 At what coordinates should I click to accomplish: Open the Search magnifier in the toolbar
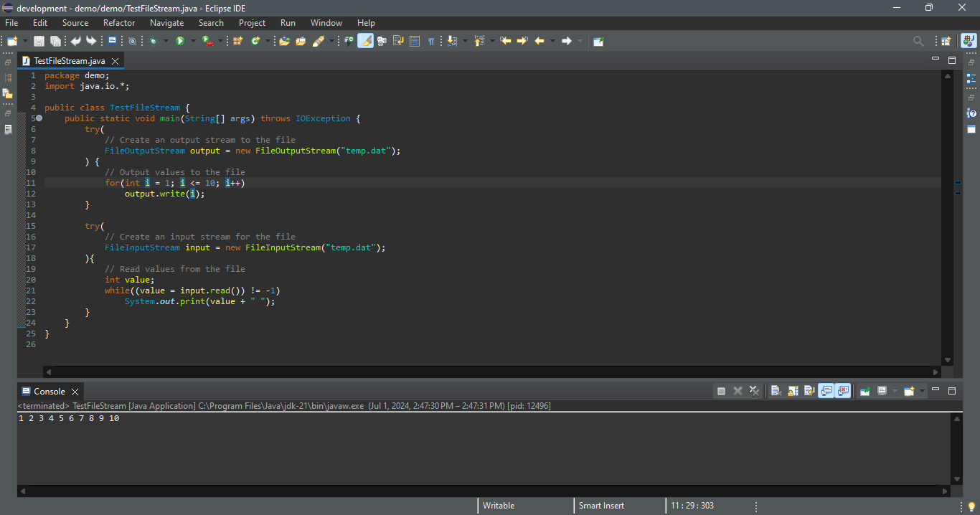[x=918, y=41]
